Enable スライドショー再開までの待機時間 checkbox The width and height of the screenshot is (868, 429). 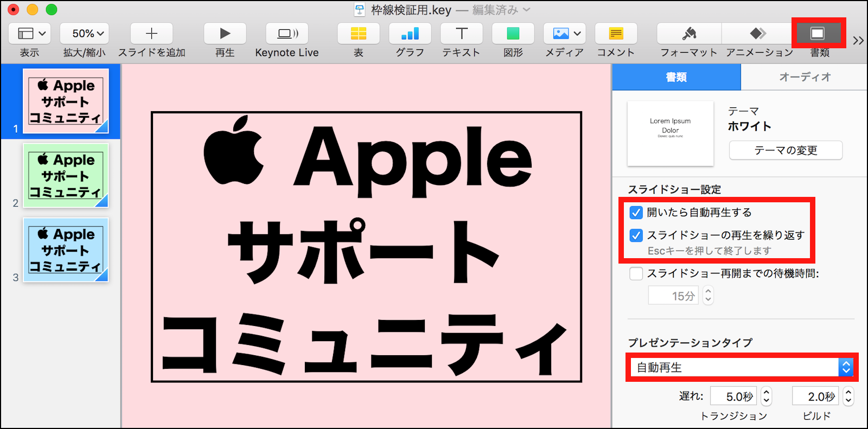[x=636, y=274]
